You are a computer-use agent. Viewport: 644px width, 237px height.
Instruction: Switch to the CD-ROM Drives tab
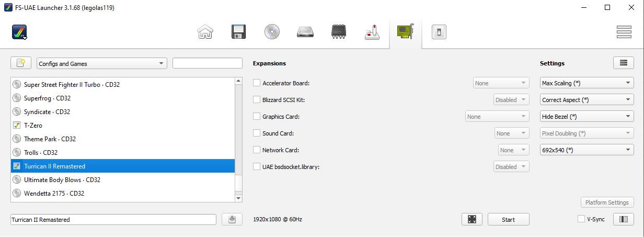point(272,32)
